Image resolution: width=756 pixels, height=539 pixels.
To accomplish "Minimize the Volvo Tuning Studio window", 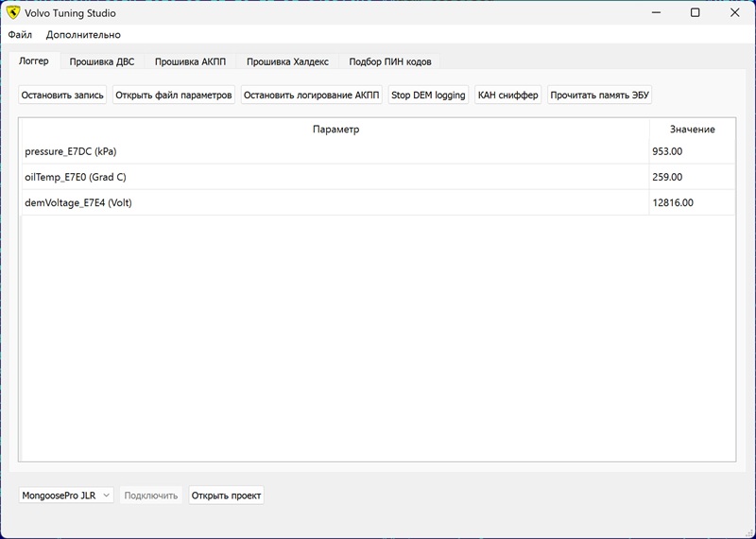I will (x=656, y=12).
